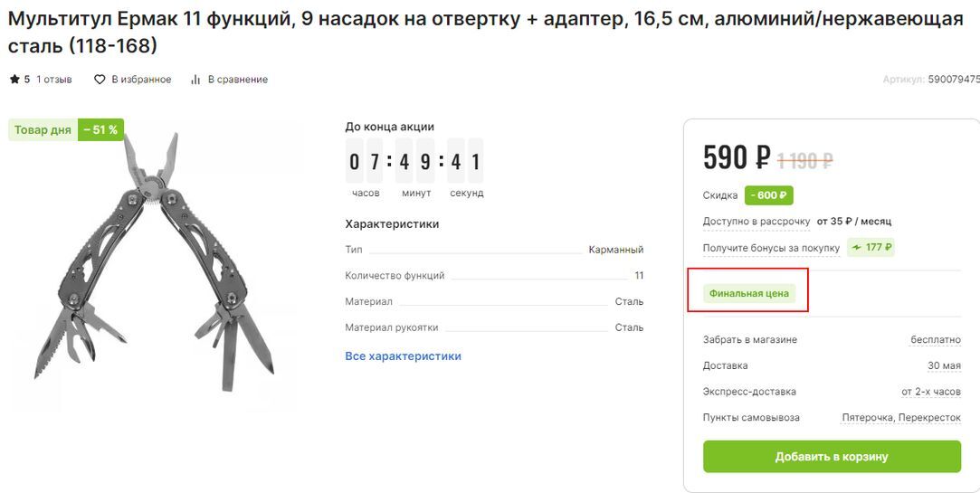Open the 1 отзыв reviews link
The height and width of the screenshot is (493, 980).
[x=54, y=80]
